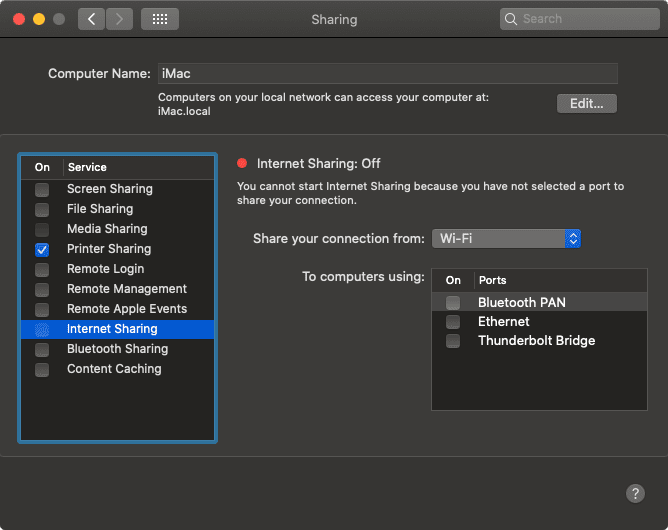This screenshot has height=530, width=668.
Task: Uncheck the Printer Sharing checkbox
Action: [x=42, y=249]
